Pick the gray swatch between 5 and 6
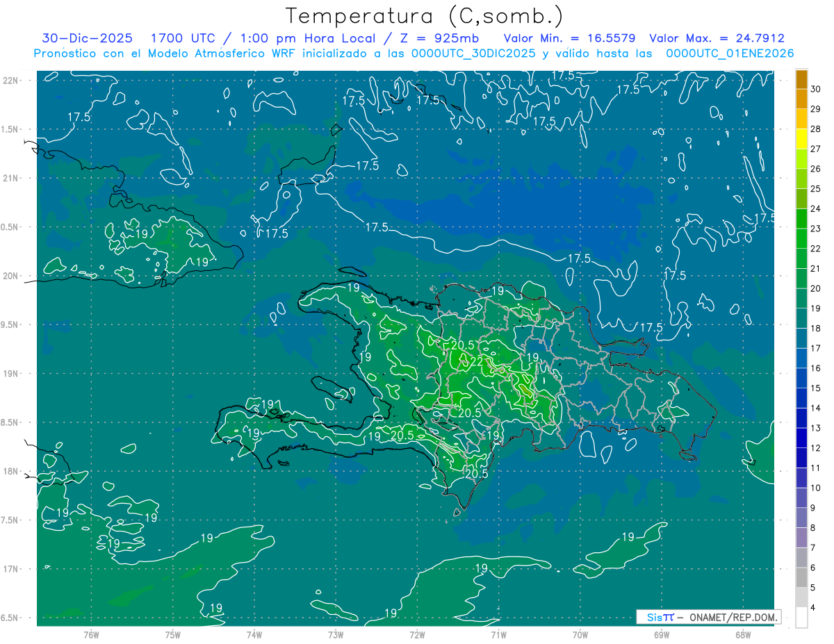The image size is (834, 644). click(801, 578)
